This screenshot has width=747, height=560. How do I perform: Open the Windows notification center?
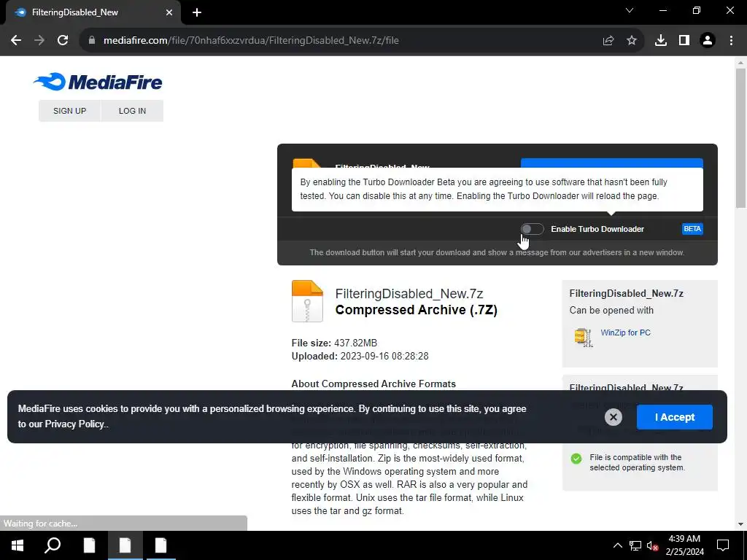click(x=723, y=545)
